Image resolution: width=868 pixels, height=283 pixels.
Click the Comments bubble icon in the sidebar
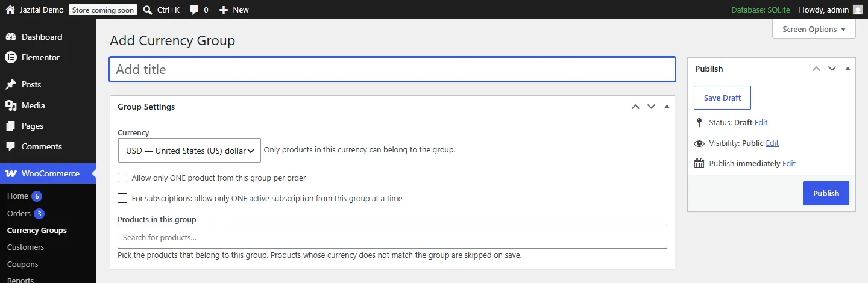(x=11, y=146)
